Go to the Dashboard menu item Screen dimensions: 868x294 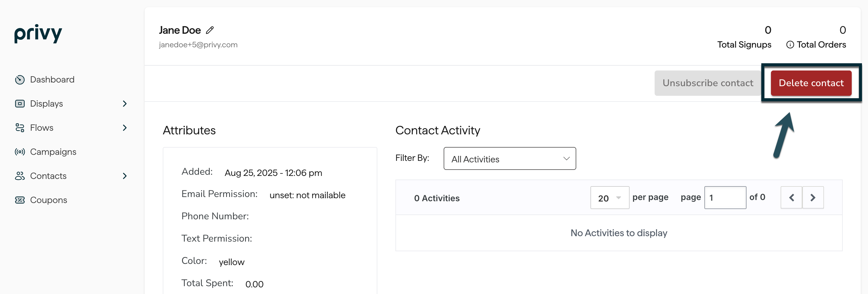tap(52, 80)
